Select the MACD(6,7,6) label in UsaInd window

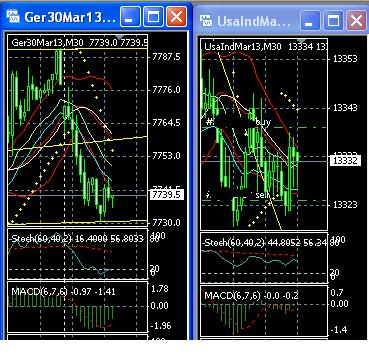tap(233, 295)
